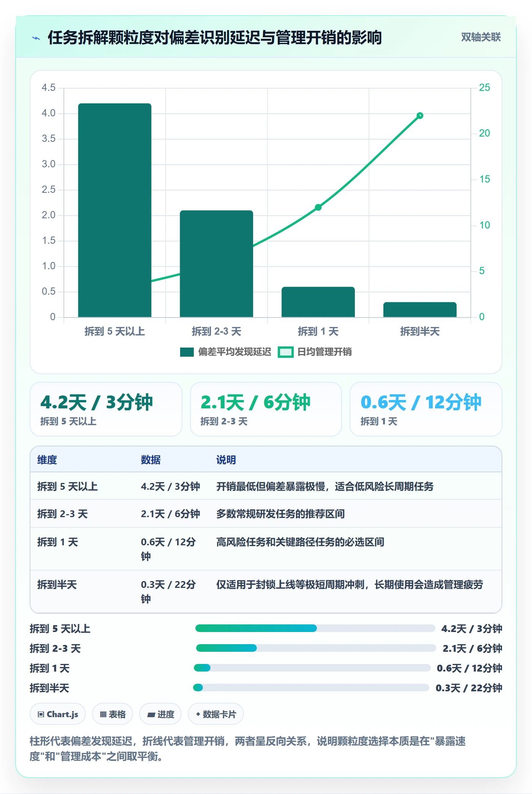Click the line point above 拆到半天

pos(420,116)
